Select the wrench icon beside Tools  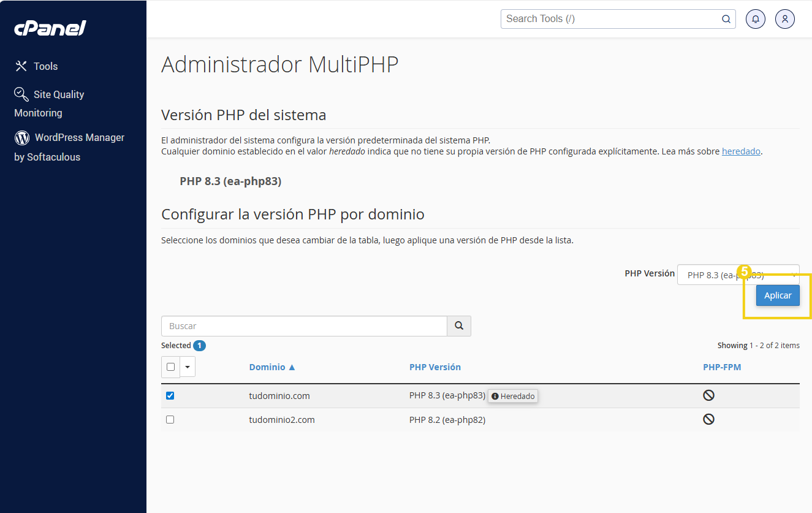coord(20,66)
